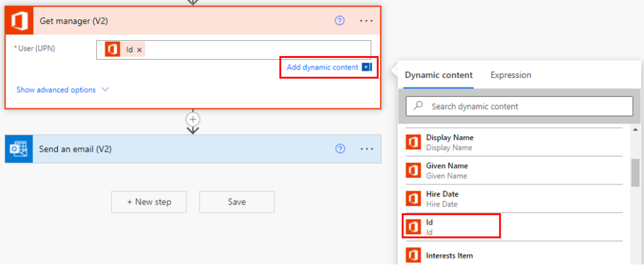This screenshot has height=273, width=644.
Task: Click the Search dynamic content field
Action: pyautogui.click(x=519, y=106)
